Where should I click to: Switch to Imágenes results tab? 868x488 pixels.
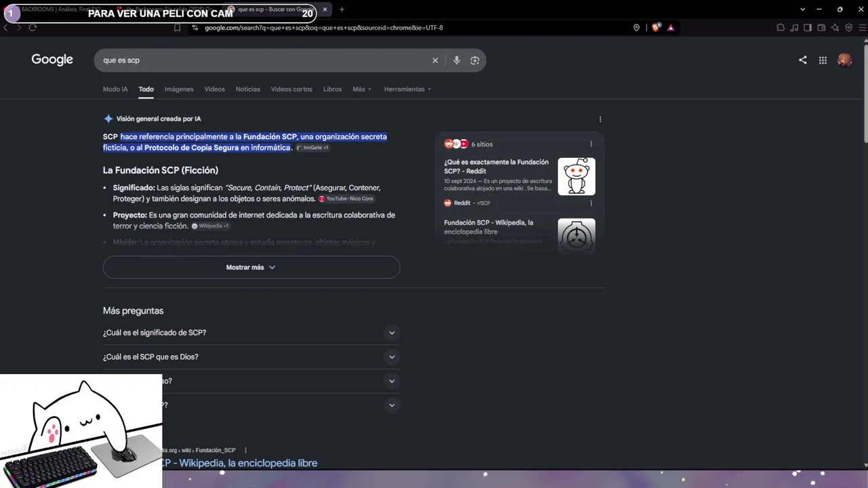(179, 89)
